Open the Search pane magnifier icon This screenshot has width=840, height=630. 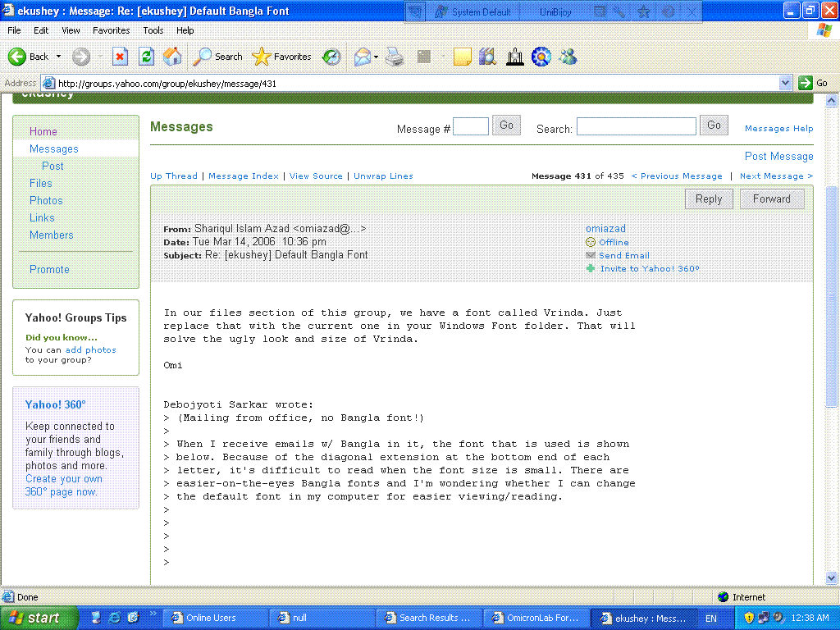tap(202, 57)
